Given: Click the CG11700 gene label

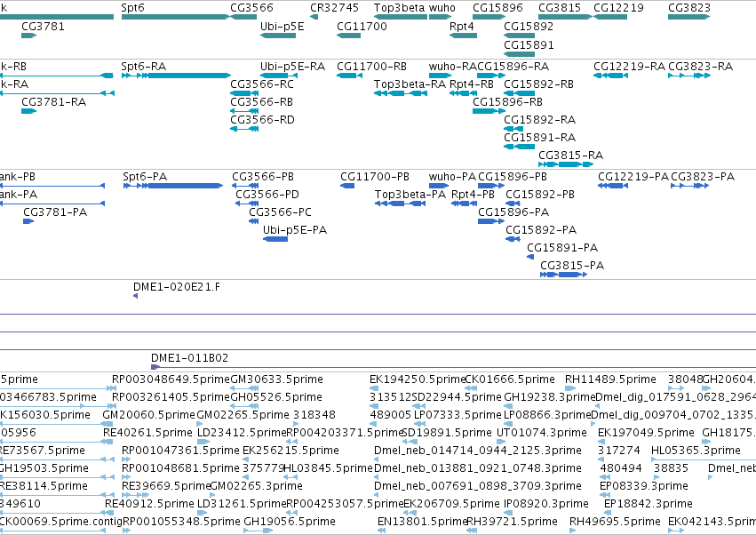Looking at the screenshot, I should (x=362, y=26).
